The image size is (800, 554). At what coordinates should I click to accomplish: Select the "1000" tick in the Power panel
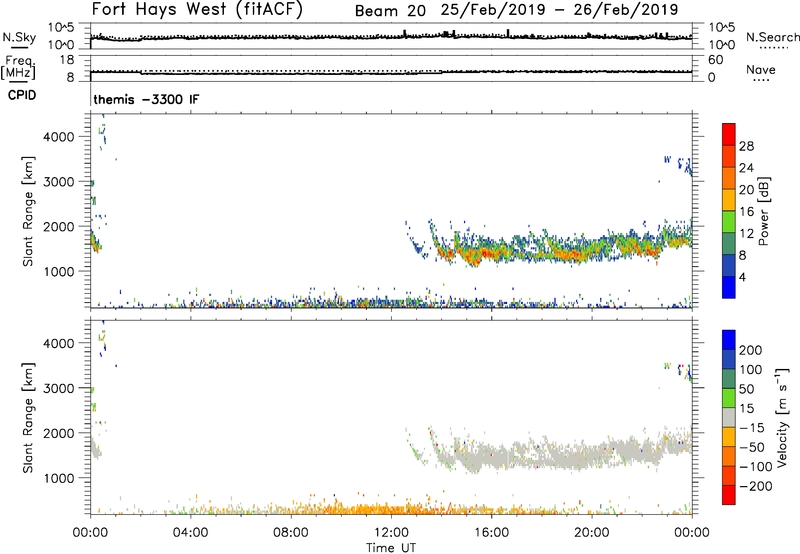pos(59,271)
